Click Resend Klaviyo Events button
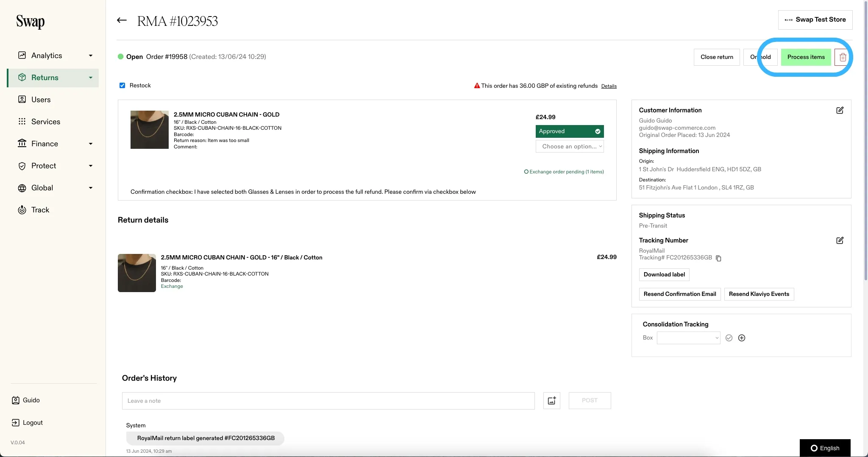 pos(759,294)
